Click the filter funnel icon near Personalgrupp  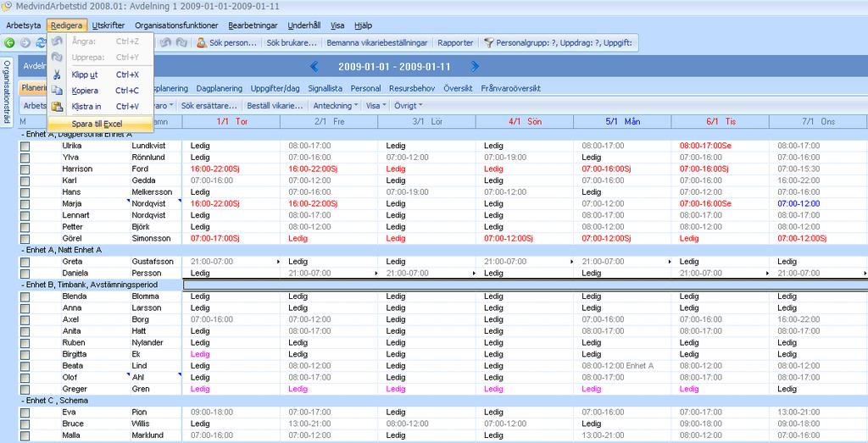488,42
